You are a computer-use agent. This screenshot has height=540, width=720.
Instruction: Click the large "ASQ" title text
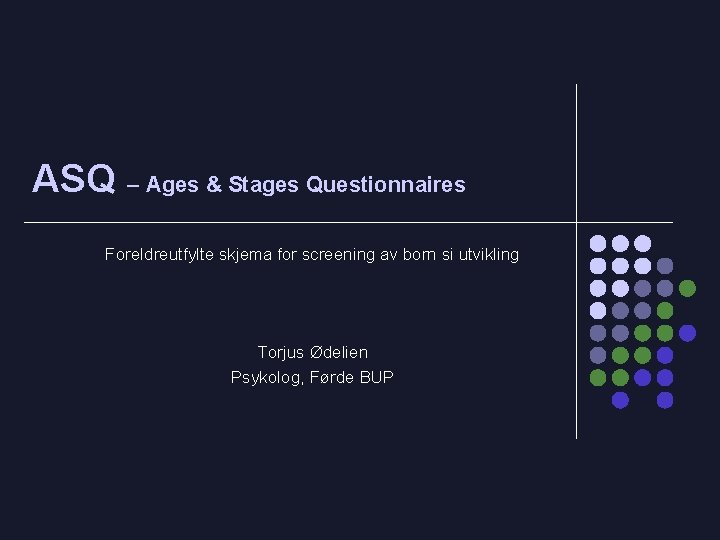(74, 179)
